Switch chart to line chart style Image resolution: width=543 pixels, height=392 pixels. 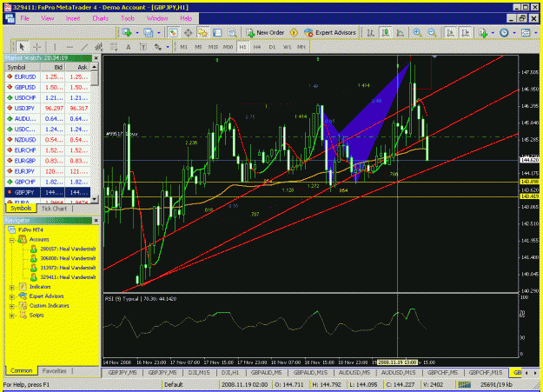[400, 32]
